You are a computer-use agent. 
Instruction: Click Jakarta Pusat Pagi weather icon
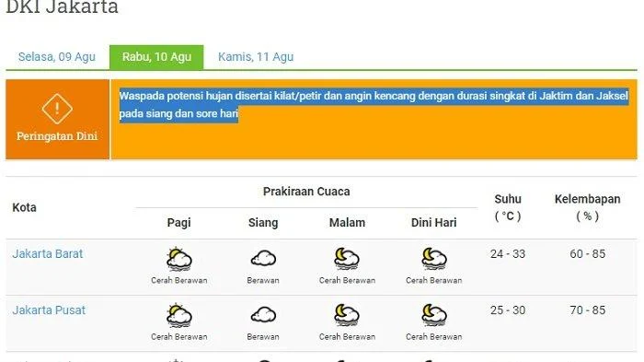click(x=178, y=315)
